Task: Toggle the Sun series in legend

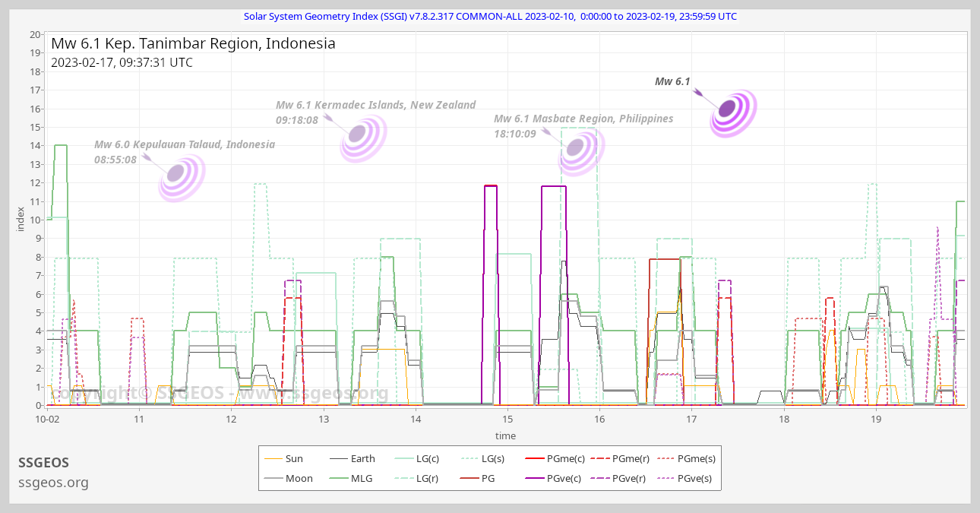Action: click(283, 458)
